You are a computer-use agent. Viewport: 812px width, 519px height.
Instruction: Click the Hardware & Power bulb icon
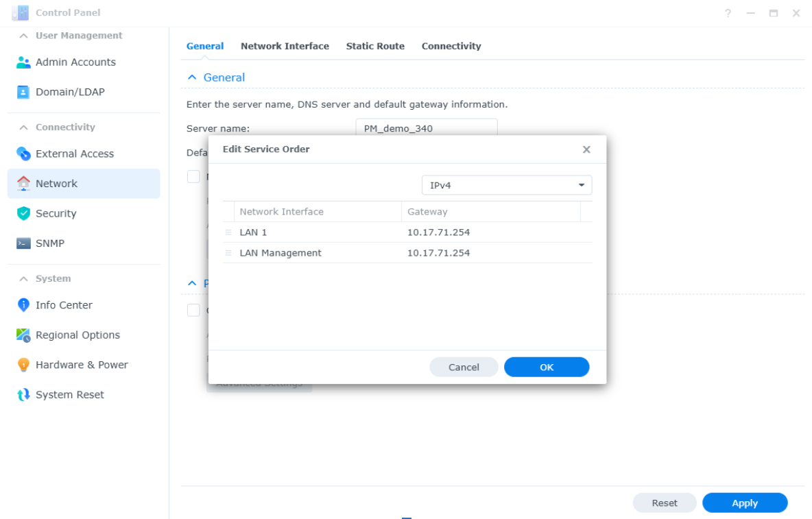click(23, 365)
